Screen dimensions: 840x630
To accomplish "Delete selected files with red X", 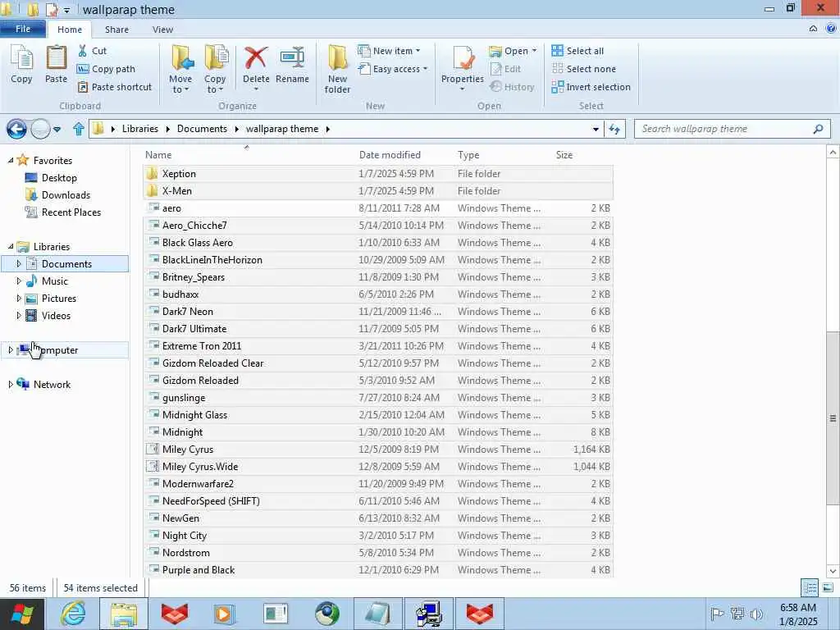I will pos(256,67).
